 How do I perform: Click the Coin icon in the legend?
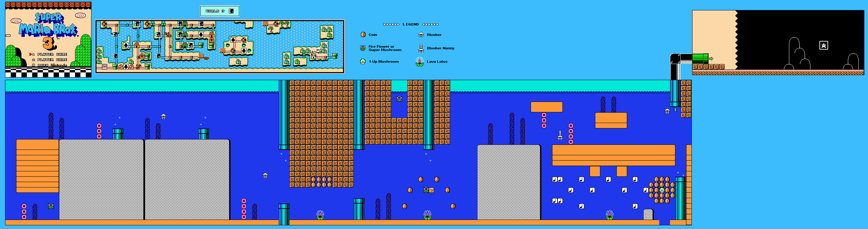tap(363, 35)
